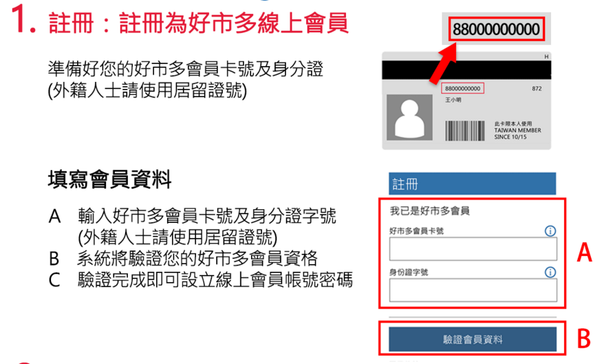604x364 pixels.
Task: Click the name 王小明 on the card
Action: click(x=453, y=100)
